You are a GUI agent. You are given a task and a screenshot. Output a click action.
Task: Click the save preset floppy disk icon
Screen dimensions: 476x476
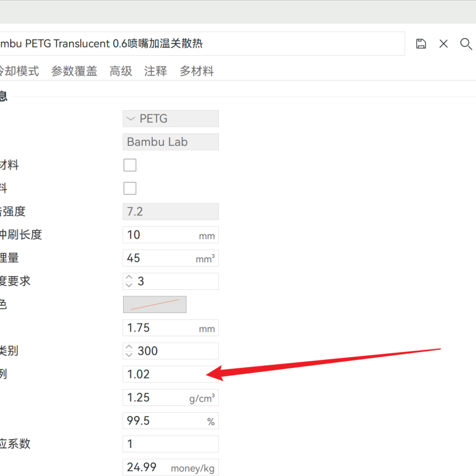tap(421, 43)
